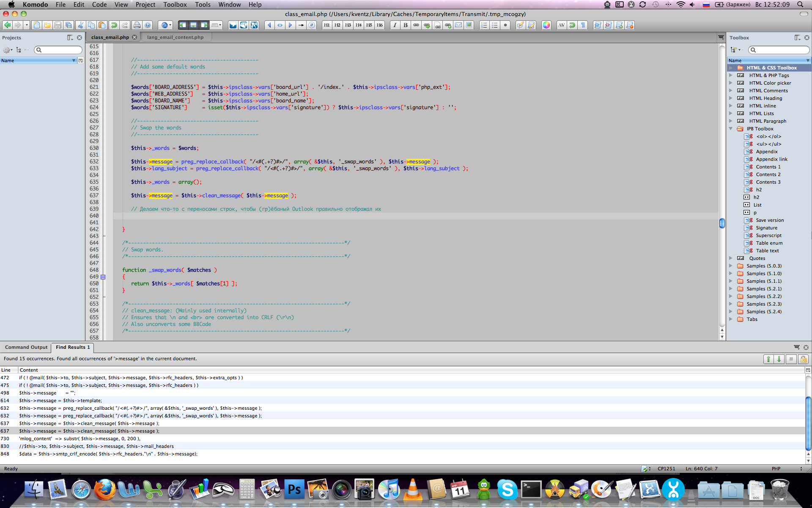Image resolution: width=812 pixels, height=508 pixels.
Task: Click the Print toolbar icon
Action: point(137,25)
